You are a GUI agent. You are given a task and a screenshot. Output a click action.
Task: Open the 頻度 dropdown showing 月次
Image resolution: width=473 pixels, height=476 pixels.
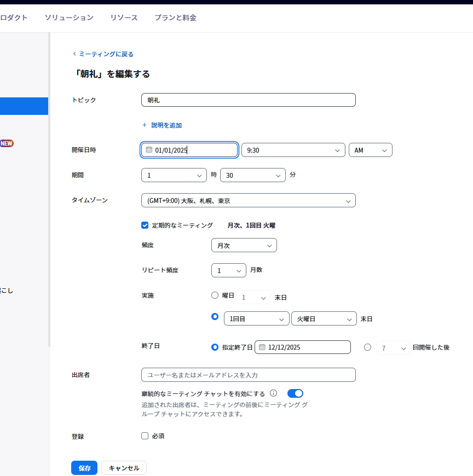tap(244, 246)
